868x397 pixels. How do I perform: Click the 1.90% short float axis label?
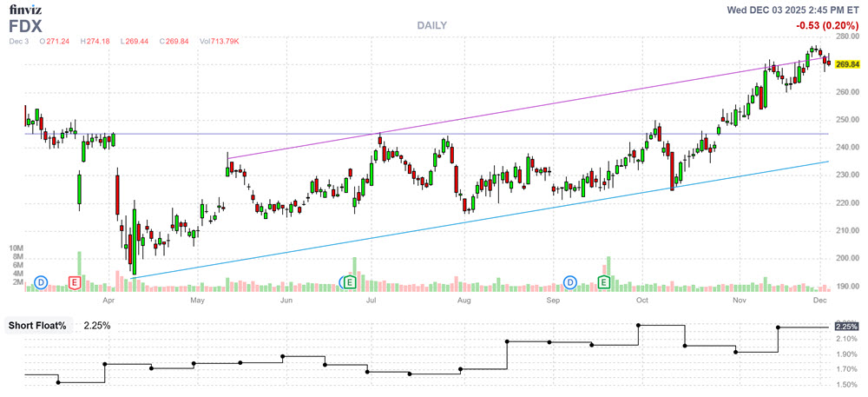point(849,354)
